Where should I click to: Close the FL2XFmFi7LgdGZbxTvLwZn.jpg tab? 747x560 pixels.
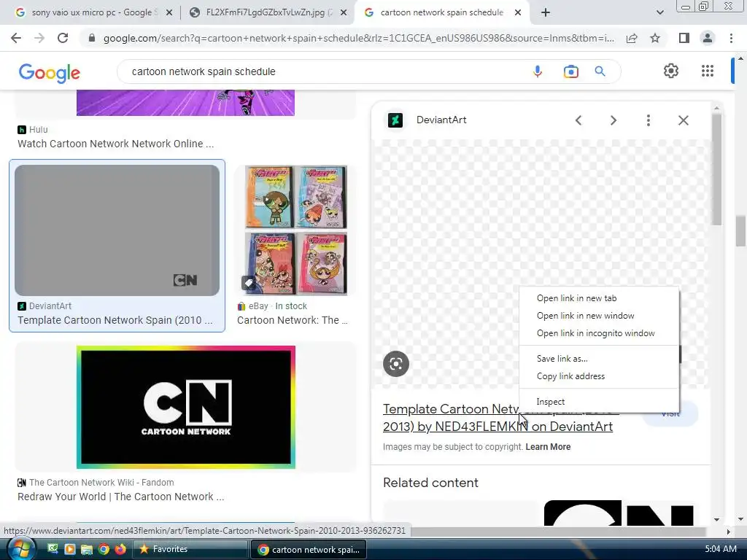pos(343,13)
